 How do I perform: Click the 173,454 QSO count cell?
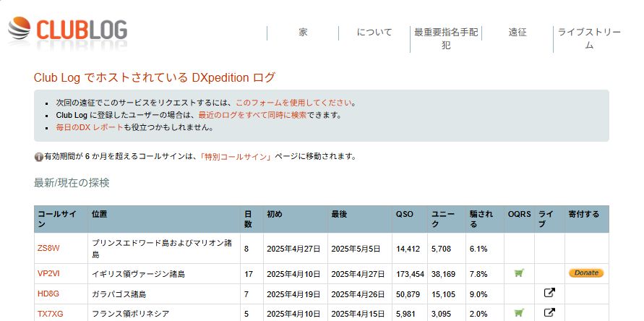click(x=410, y=274)
